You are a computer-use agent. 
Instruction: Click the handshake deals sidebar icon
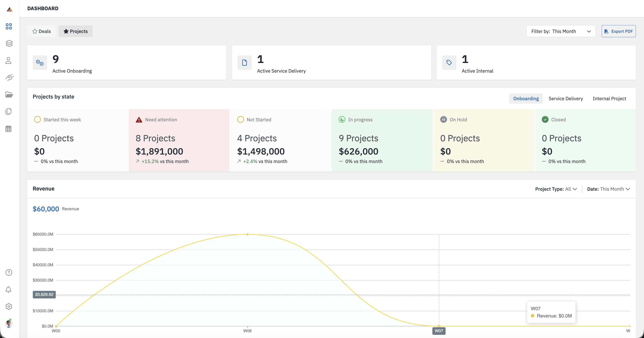[9, 77]
